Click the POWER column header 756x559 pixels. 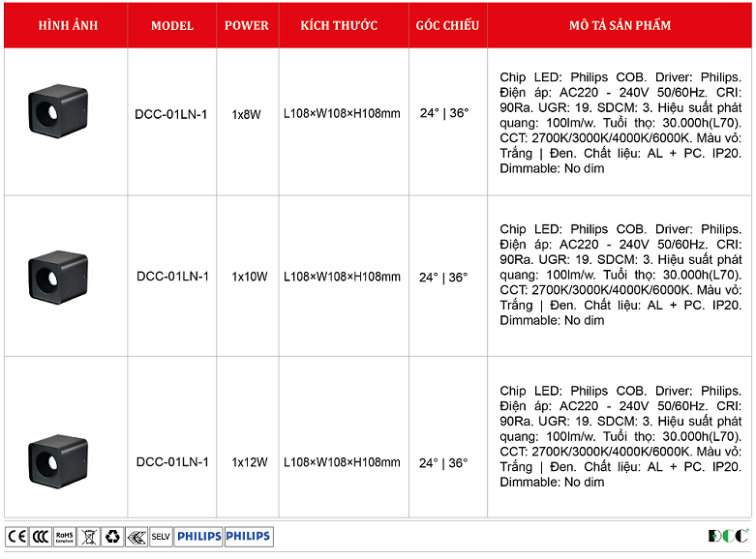[x=247, y=25]
